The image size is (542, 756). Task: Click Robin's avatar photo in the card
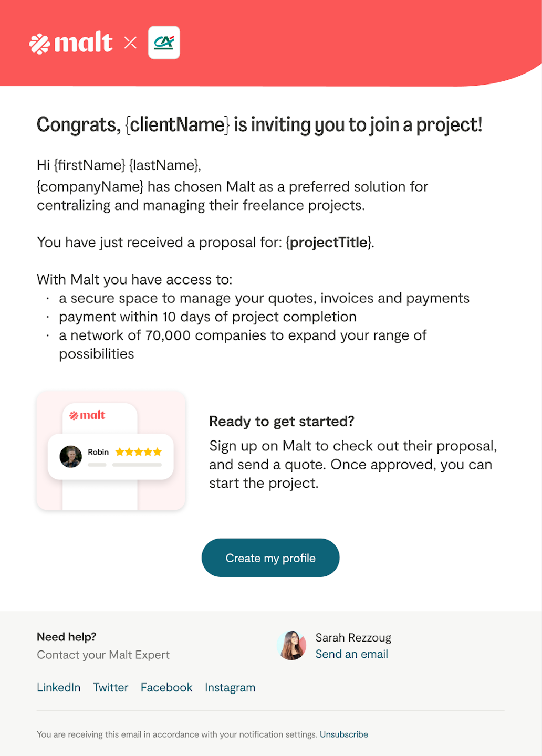(x=71, y=456)
